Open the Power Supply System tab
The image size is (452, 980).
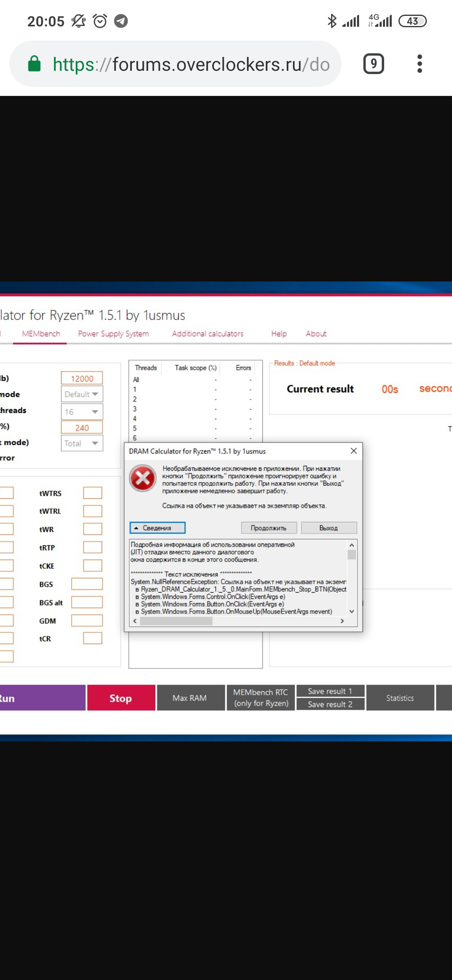[x=113, y=334]
